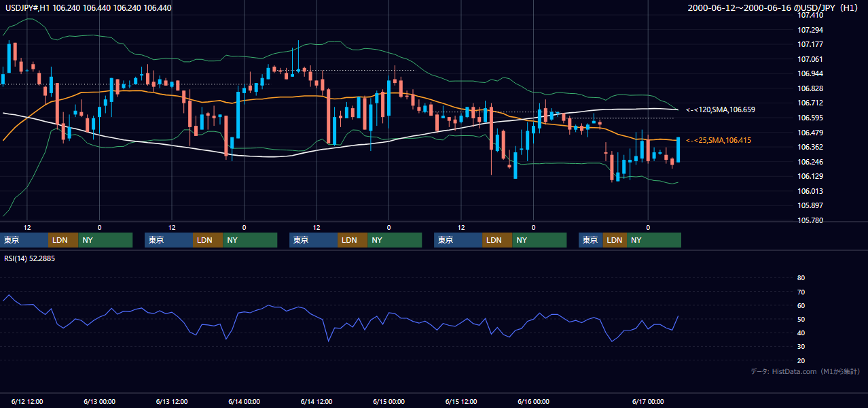This screenshot has height=408, width=868.
Task: Click price axis label 107.410
Action: click(x=810, y=15)
